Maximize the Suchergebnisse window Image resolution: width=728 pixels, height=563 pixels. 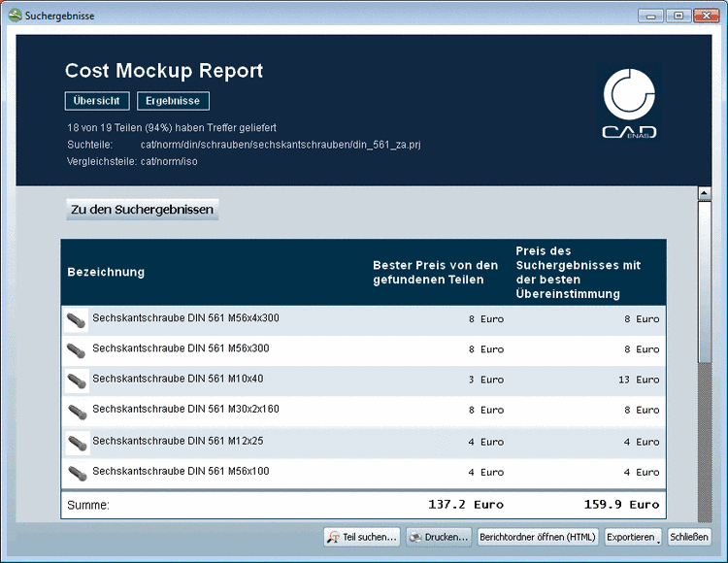[677, 16]
